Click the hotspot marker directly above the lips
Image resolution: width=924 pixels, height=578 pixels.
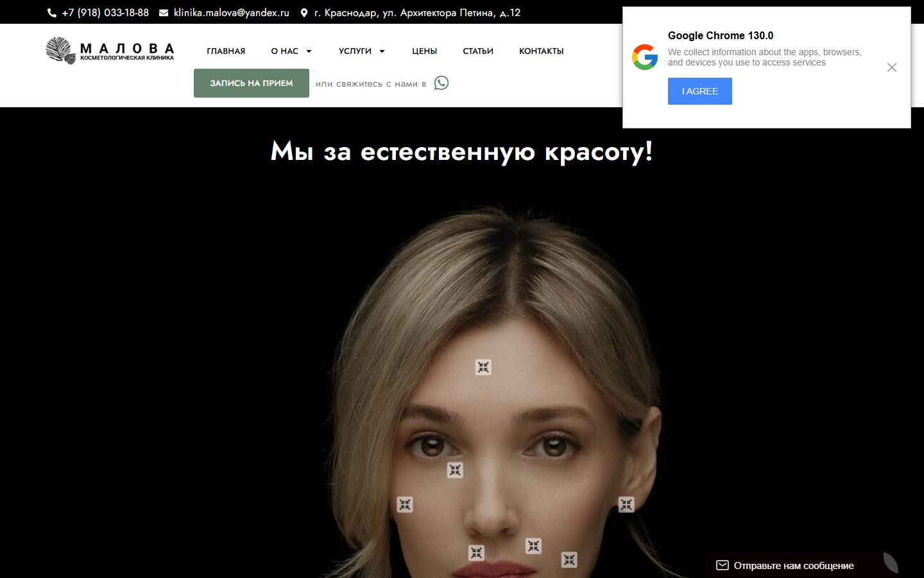pos(476,553)
